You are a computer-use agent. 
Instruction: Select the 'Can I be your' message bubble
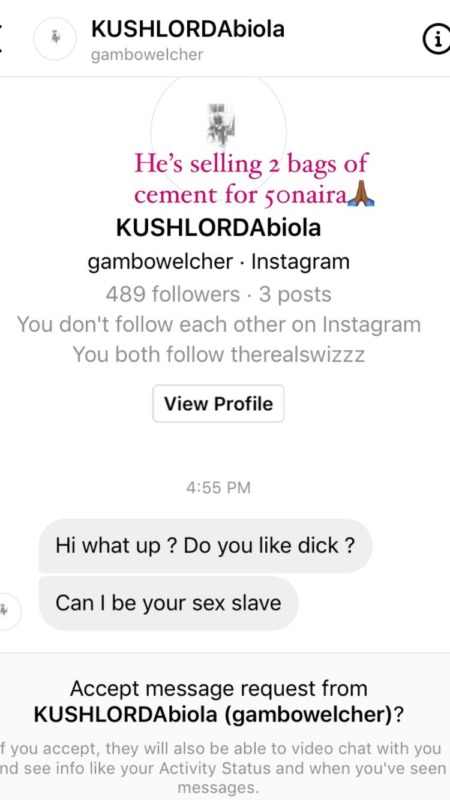coord(168,603)
